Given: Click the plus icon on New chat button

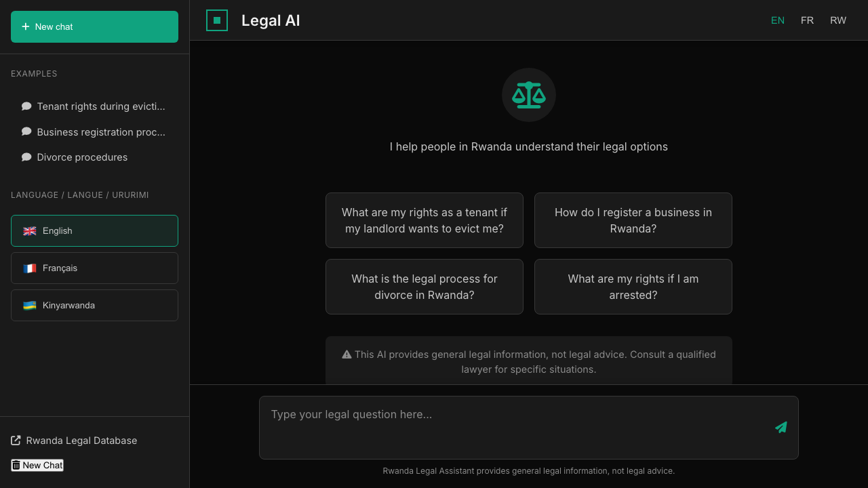Looking at the screenshot, I should [x=25, y=26].
